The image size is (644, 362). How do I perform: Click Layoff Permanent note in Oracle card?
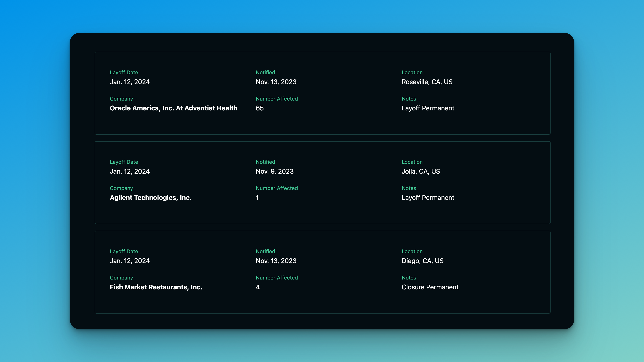[x=428, y=108]
